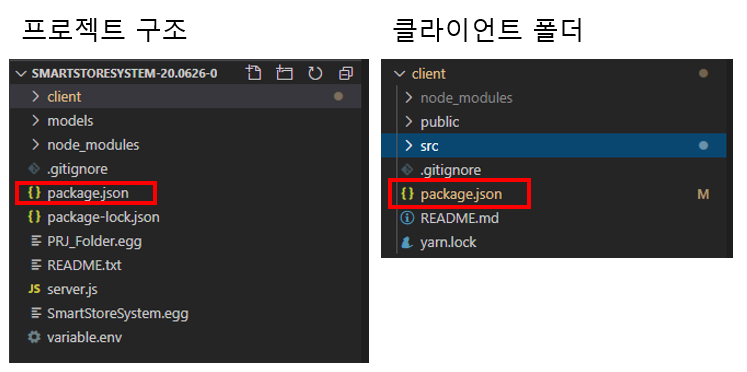Image resolution: width=747 pixels, height=372 pixels.
Task: Click the SMARTSTORESYSTEM-20.0626-0 root folder title
Action: [x=124, y=73]
